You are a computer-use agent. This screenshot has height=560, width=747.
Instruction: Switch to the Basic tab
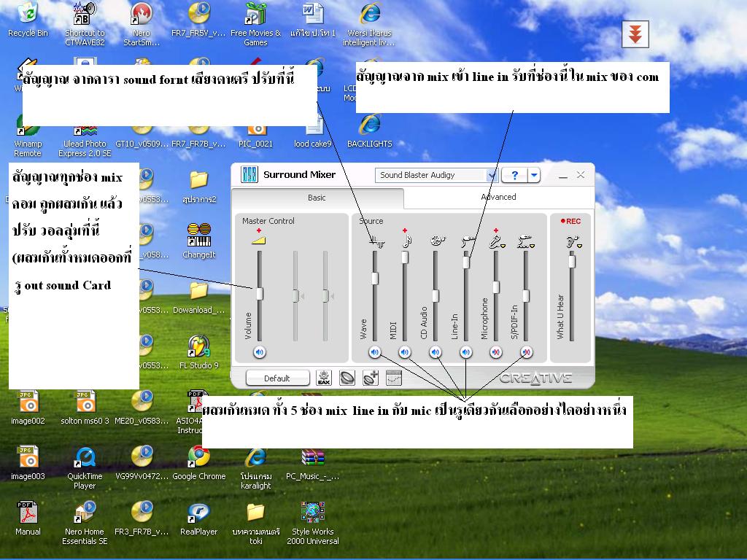point(317,198)
